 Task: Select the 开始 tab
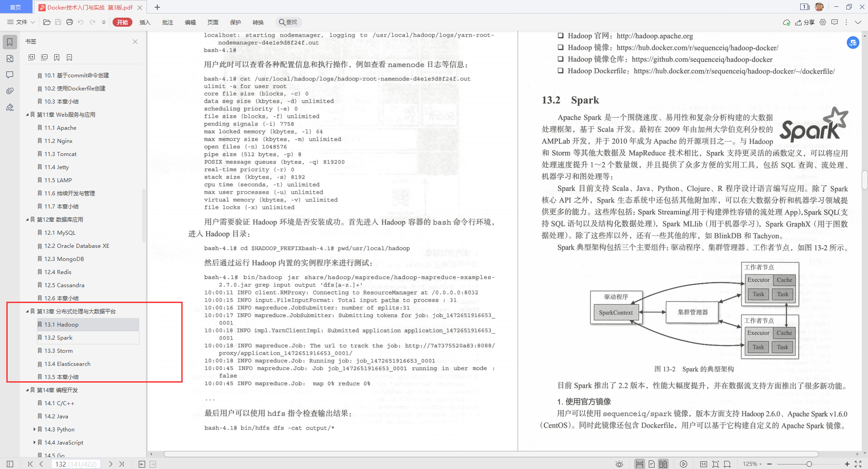(123, 22)
